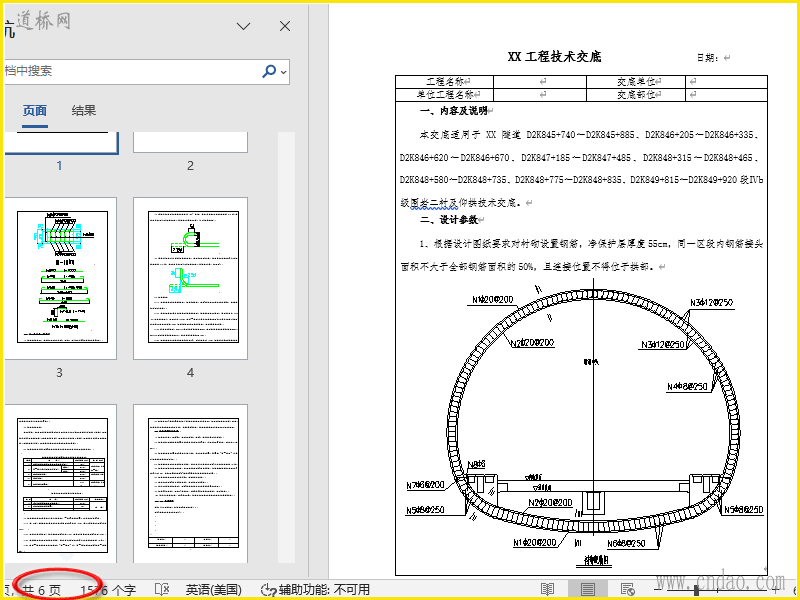The image size is (800, 600).
Task: Close the navigation pane
Action: (285, 26)
